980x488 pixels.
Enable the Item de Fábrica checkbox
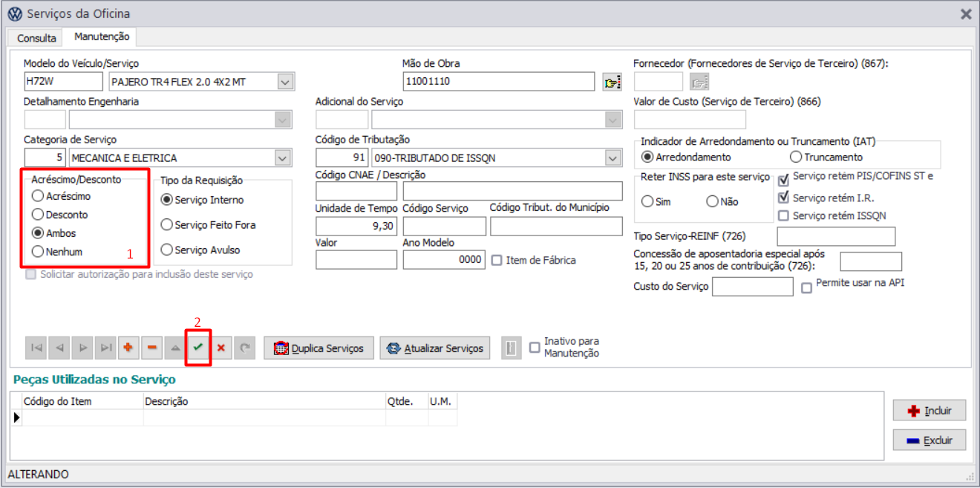(497, 260)
